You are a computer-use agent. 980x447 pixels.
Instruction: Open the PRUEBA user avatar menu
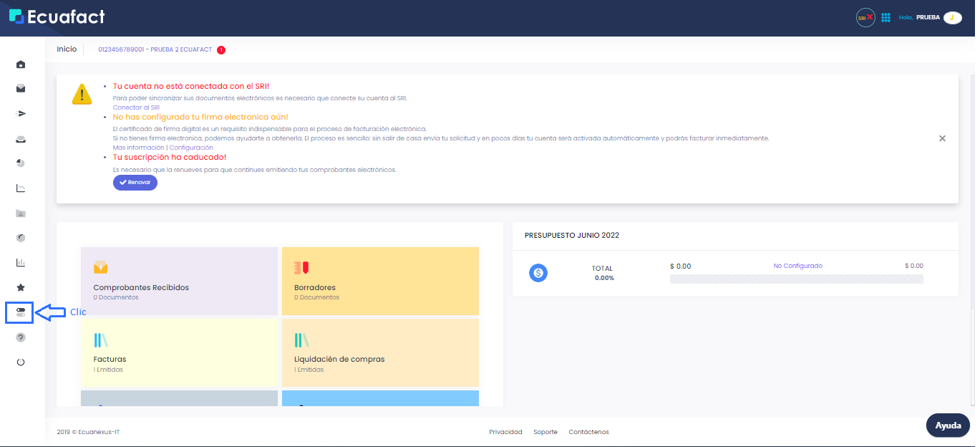[x=952, y=17]
